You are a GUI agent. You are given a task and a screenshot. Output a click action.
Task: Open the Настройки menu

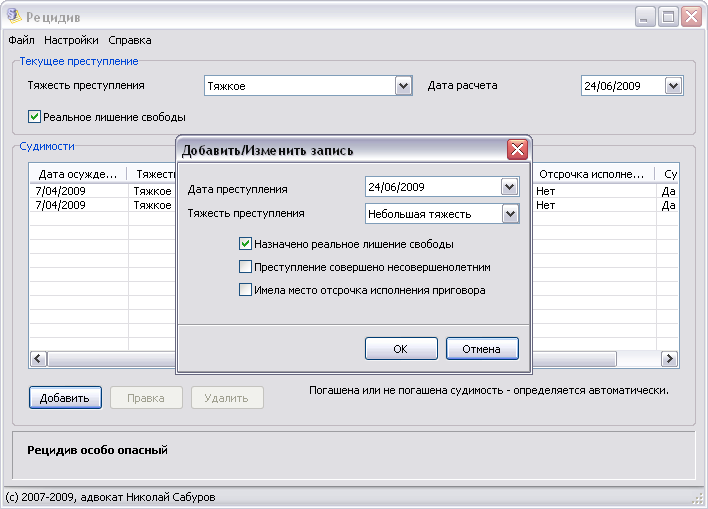[x=71, y=40]
